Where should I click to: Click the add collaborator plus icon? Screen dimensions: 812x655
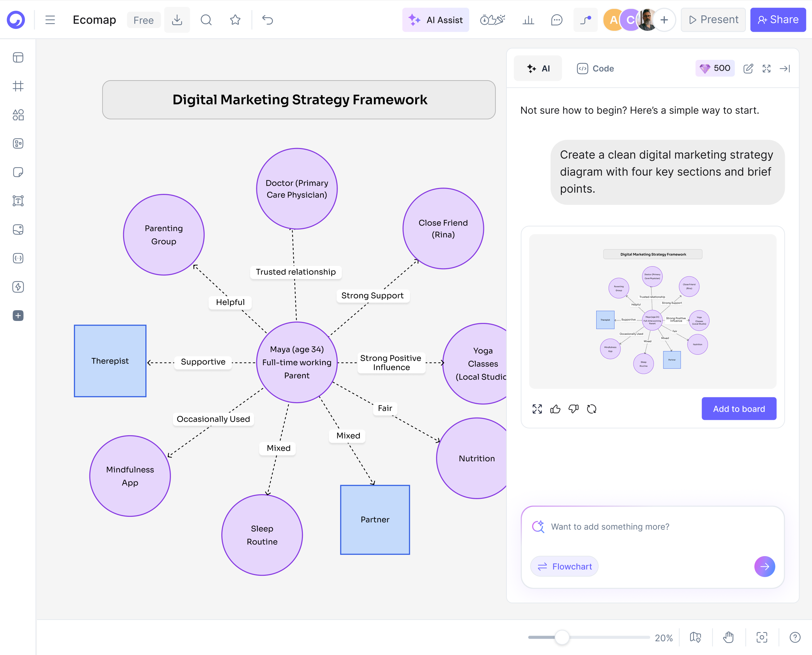click(x=664, y=20)
